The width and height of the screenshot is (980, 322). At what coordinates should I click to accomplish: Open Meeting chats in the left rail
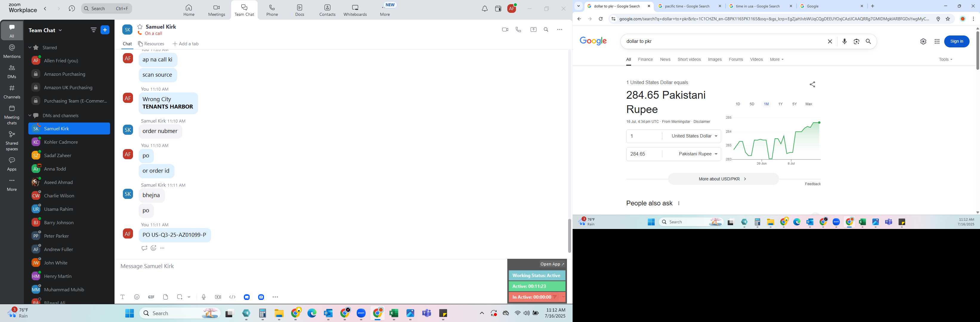tap(12, 115)
